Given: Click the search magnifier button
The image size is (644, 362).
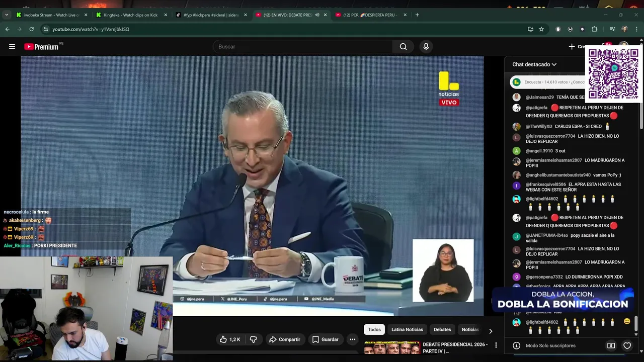Looking at the screenshot, I should tap(403, 47).
